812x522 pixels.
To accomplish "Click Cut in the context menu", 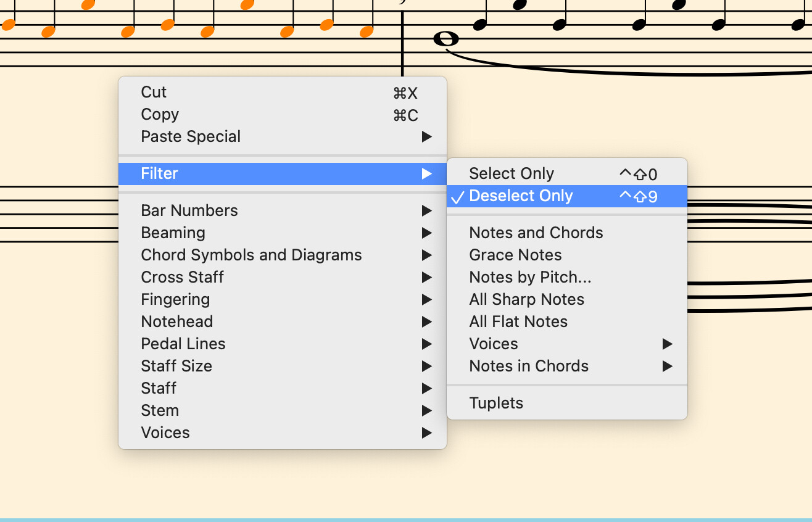I will (283, 92).
